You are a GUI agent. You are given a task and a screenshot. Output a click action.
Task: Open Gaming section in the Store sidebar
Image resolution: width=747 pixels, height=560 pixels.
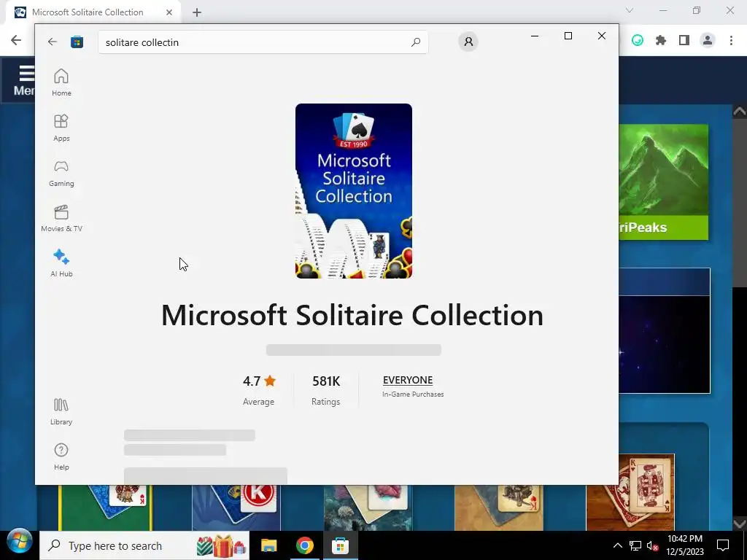[61, 173]
